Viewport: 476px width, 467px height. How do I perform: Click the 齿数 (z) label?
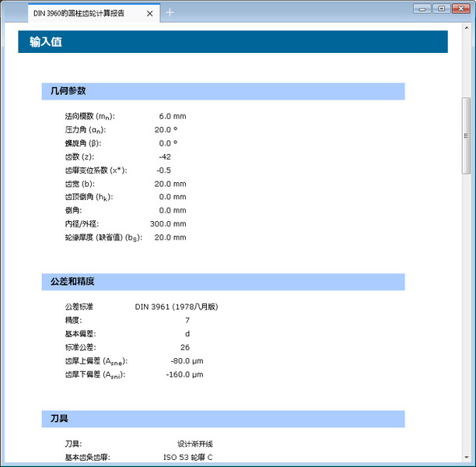coord(79,156)
